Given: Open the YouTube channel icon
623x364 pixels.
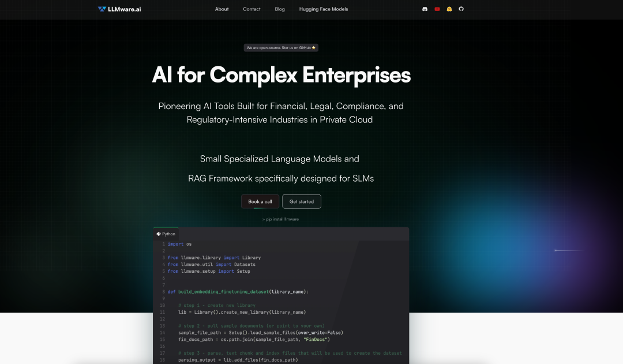Looking at the screenshot, I should pyautogui.click(x=437, y=9).
